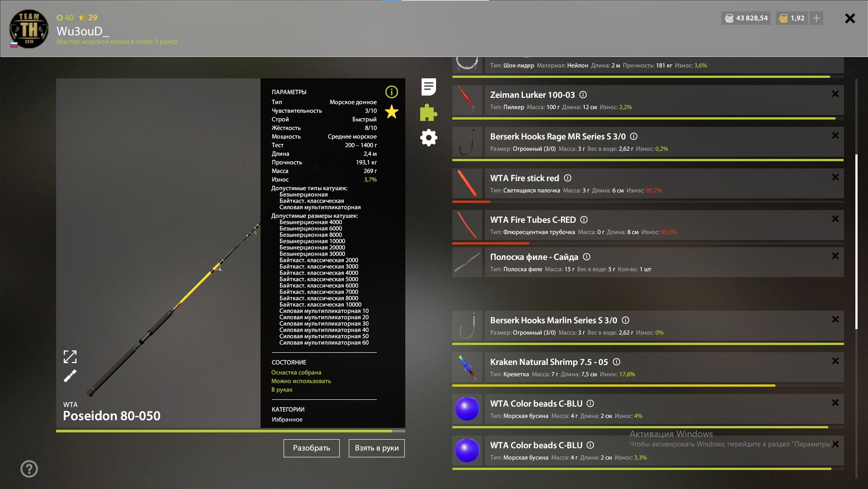Screen dimensions: 868x489
Task: Show info for Berserk Hooks Rage MR Series
Action: pos(634,136)
